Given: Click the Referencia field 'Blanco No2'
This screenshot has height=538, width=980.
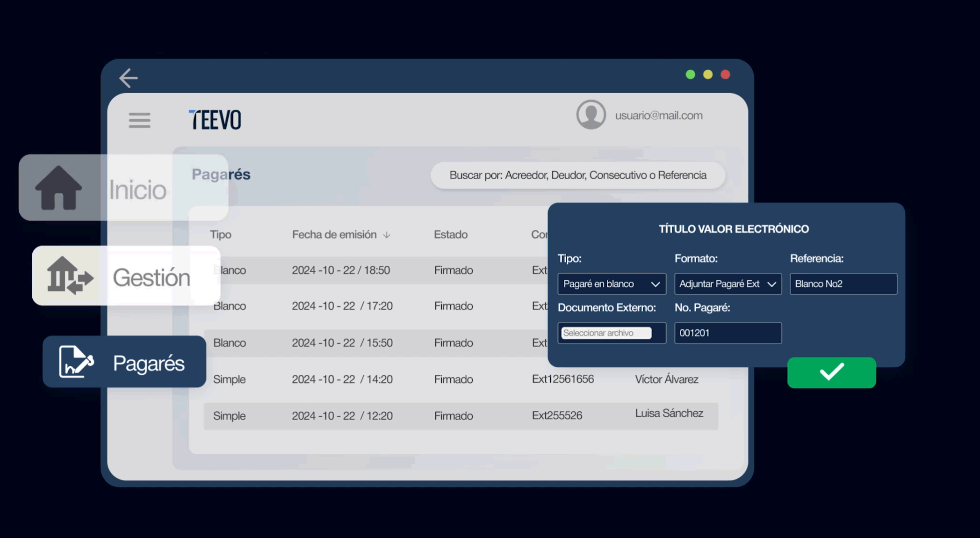Looking at the screenshot, I should coord(843,284).
